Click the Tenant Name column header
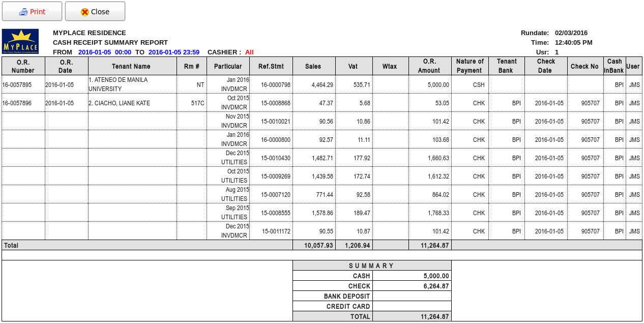 coord(131,66)
